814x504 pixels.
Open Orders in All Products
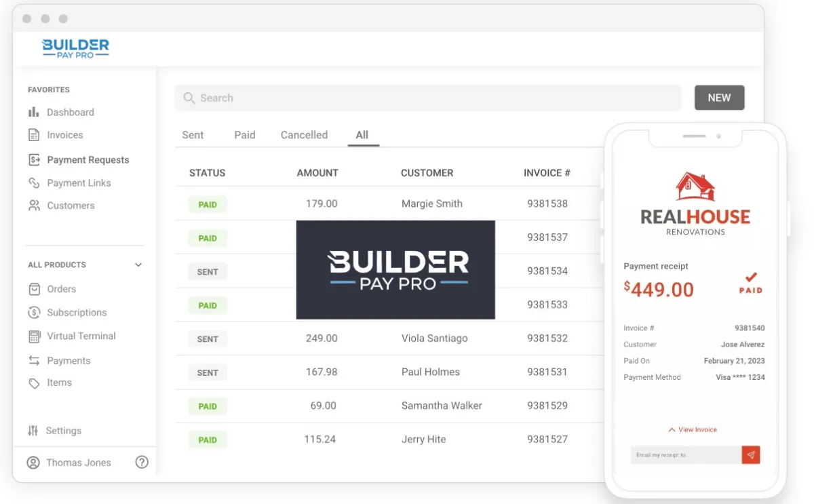pos(62,289)
